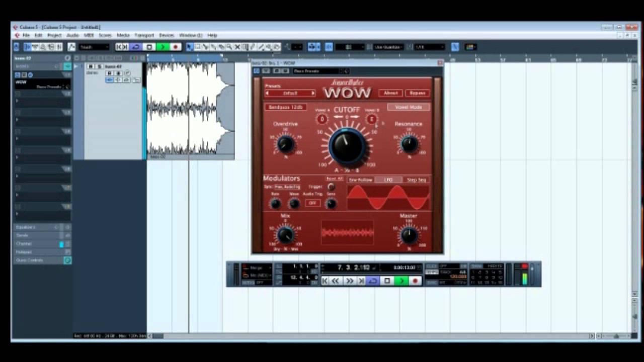Open the Sync mode dropdown in Modulators
Image resolution: width=644 pixels, height=362 pixels.
288,187
